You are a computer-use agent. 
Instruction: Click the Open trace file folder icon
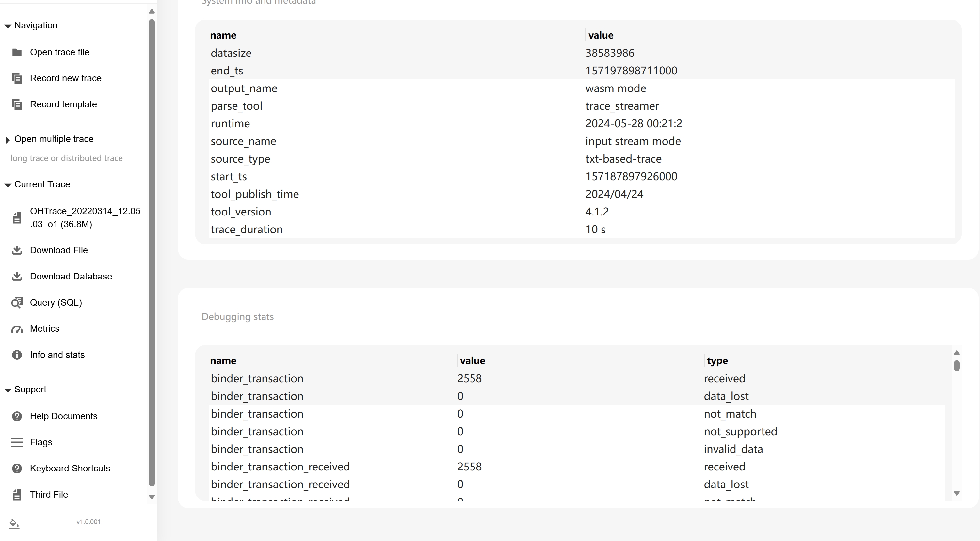[x=17, y=52]
